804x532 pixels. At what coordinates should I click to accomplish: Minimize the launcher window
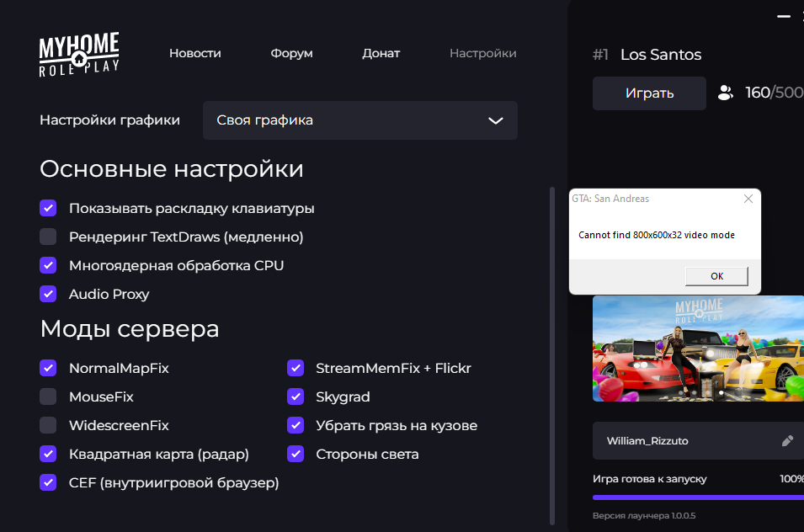point(784,17)
